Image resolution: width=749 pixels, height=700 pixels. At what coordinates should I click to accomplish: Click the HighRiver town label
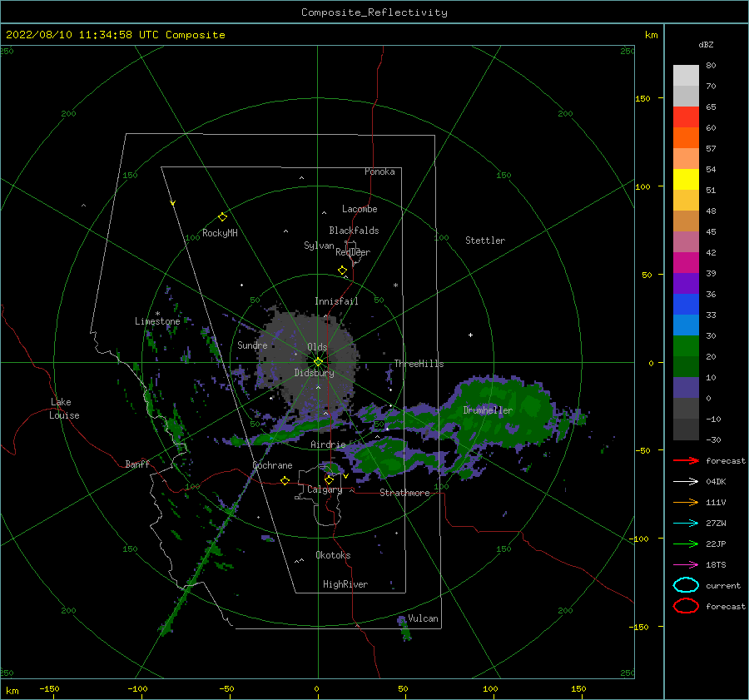pyautogui.click(x=345, y=584)
